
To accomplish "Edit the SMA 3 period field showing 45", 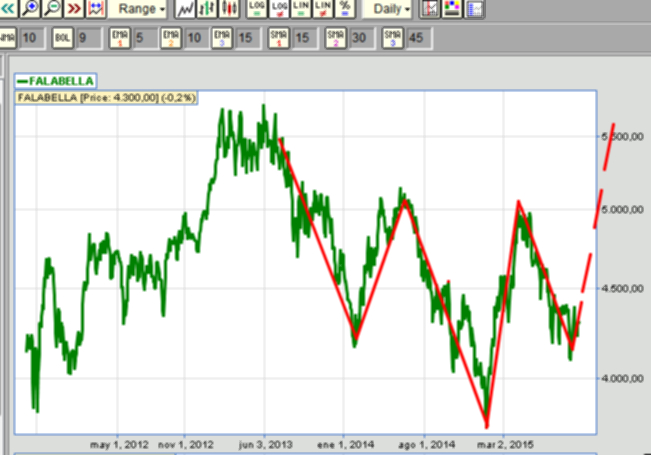I will pos(419,38).
